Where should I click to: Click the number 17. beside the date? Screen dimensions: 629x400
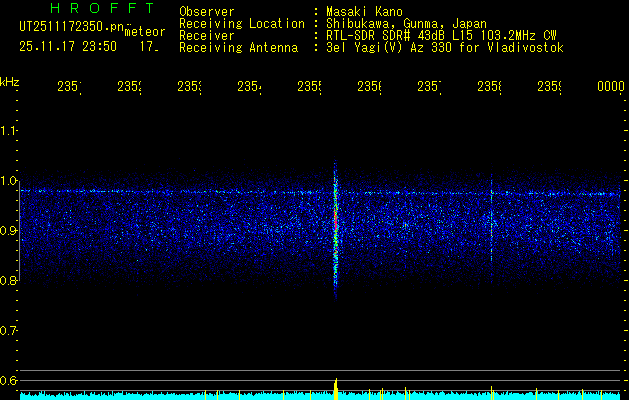click(x=149, y=47)
